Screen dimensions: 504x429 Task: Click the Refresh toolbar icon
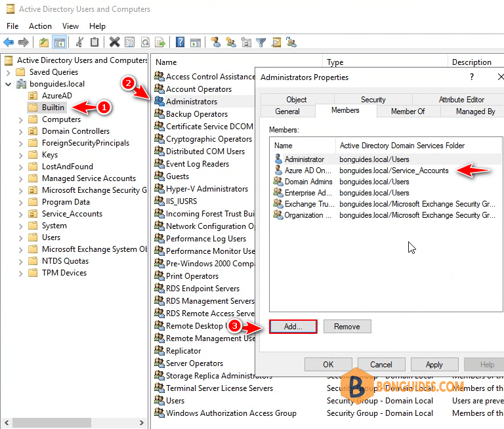(x=145, y=42)
